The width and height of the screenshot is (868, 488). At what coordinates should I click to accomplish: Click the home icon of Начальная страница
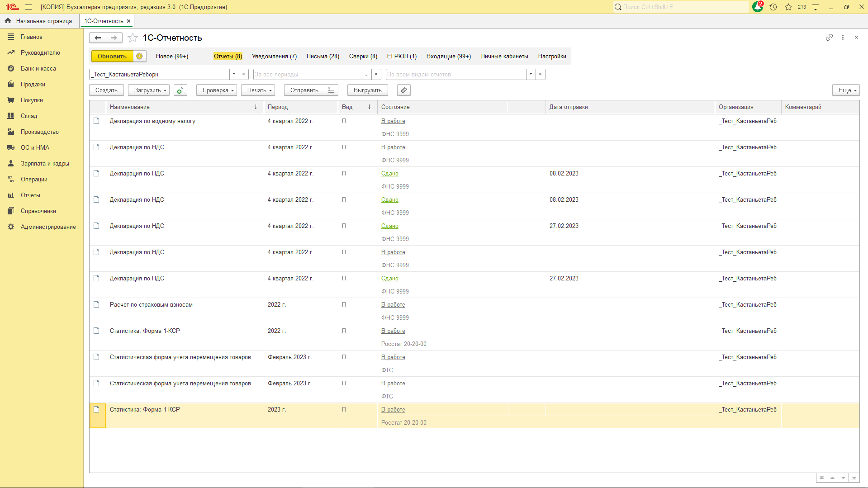(8, 21)
